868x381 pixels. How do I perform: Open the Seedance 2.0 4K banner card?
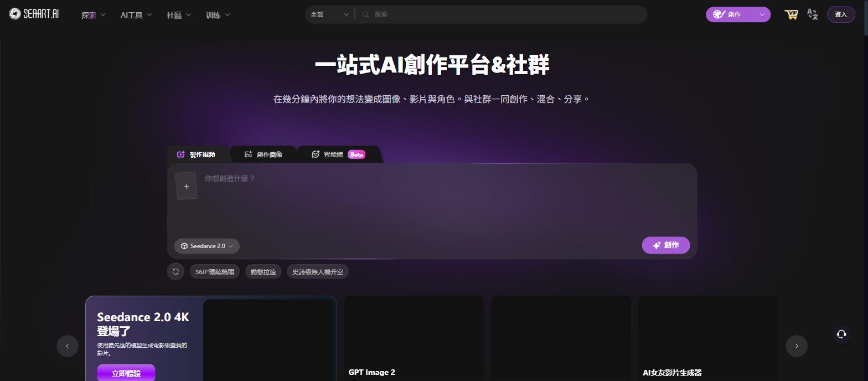(x=211, y=338)
